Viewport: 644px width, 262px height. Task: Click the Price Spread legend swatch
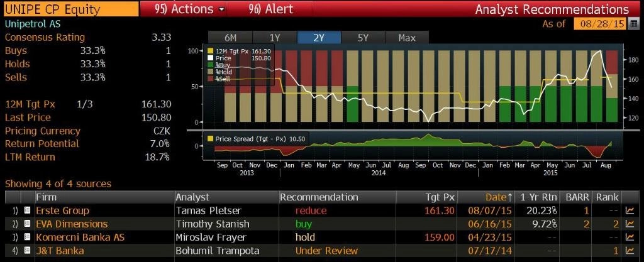(x=210, y=139)
